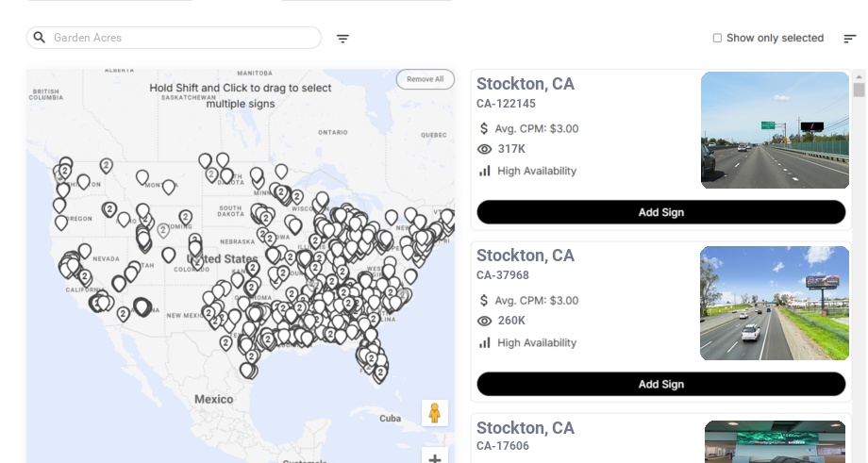Click the dollar CPM icon for CA-122145
The height and width of the screenshot is (463, 868).
pos(485,128)
